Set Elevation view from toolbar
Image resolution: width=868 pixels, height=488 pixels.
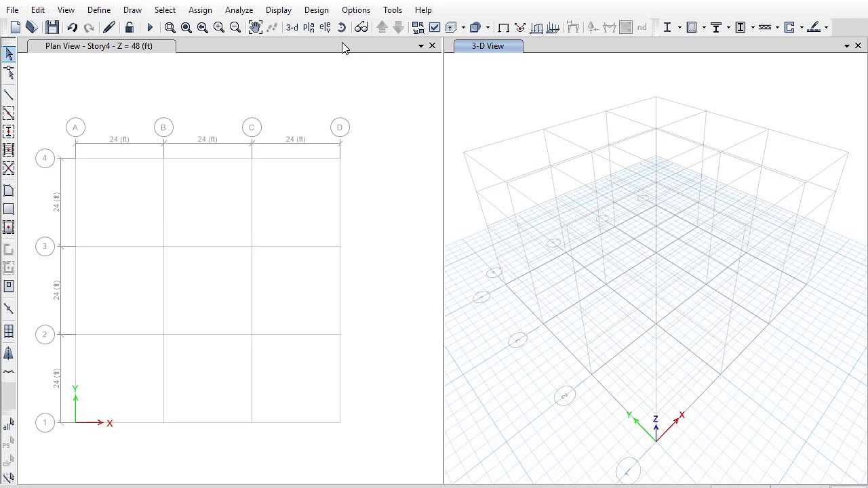tap(325, 27)
